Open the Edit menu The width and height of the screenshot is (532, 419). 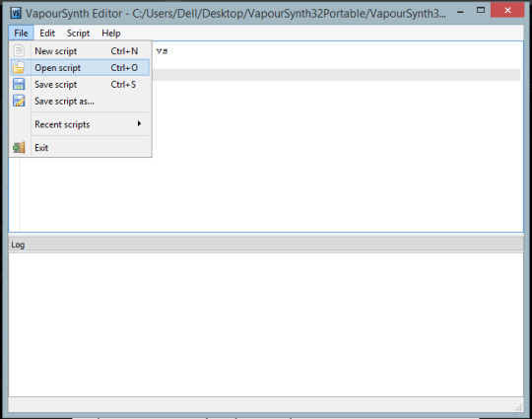tap(47, 33)
